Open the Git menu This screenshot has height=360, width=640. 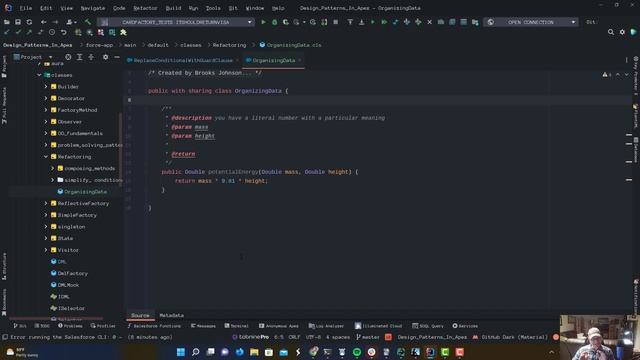point(233,8)
